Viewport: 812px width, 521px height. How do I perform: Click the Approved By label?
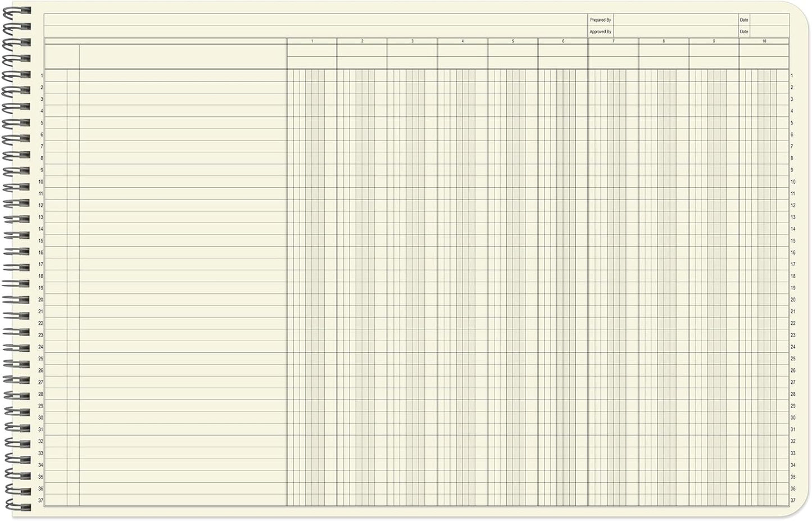(600, 31)
